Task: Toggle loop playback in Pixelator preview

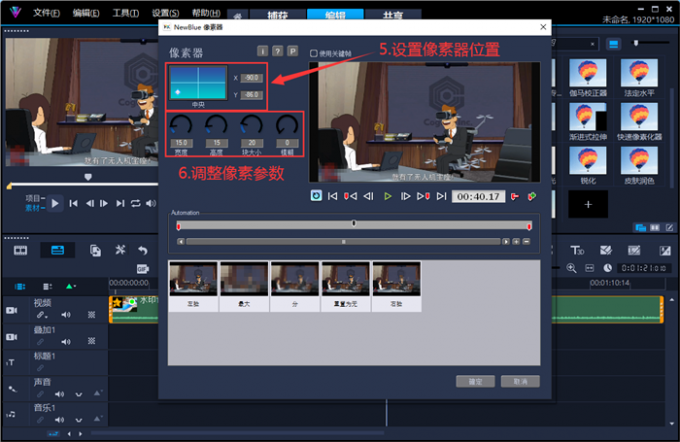Action: pos(316,196)
